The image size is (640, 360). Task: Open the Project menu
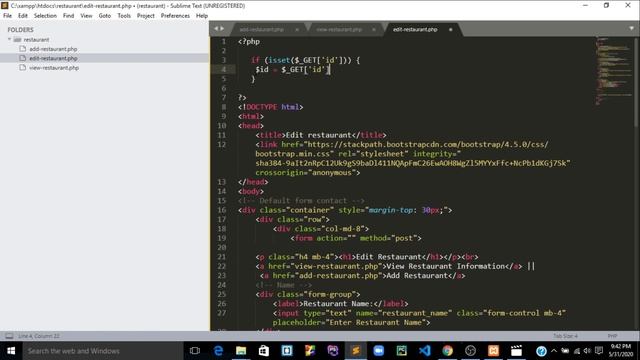(145, 16)
